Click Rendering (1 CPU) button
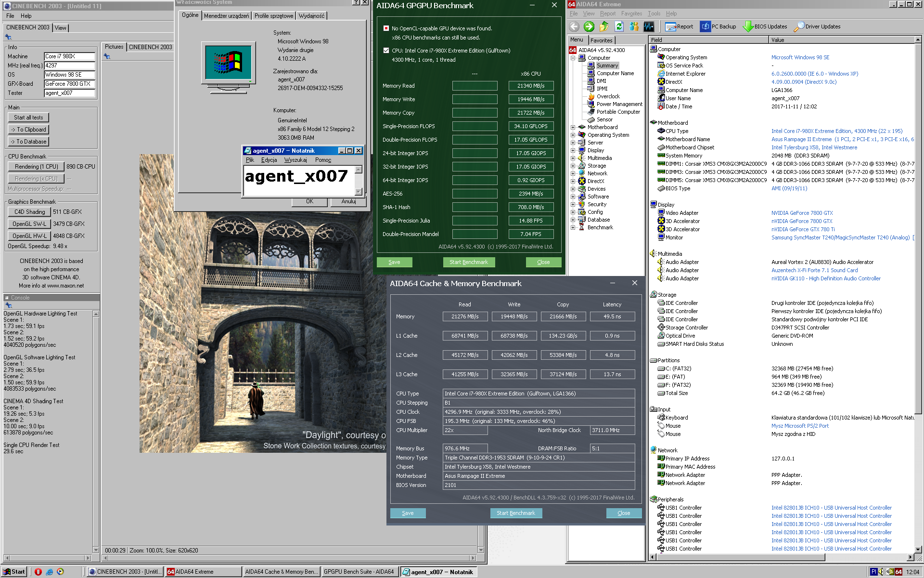This screenshot has height=578, width=924. click(36, 167)
